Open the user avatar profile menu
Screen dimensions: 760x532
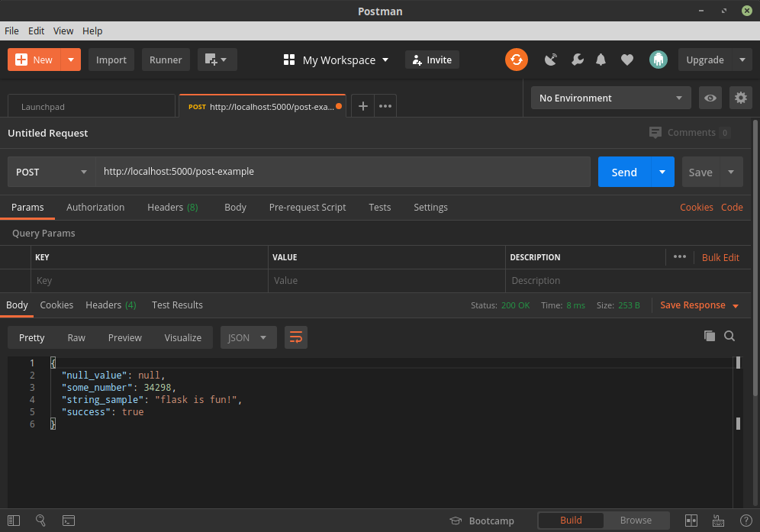[x=659, y=60]
